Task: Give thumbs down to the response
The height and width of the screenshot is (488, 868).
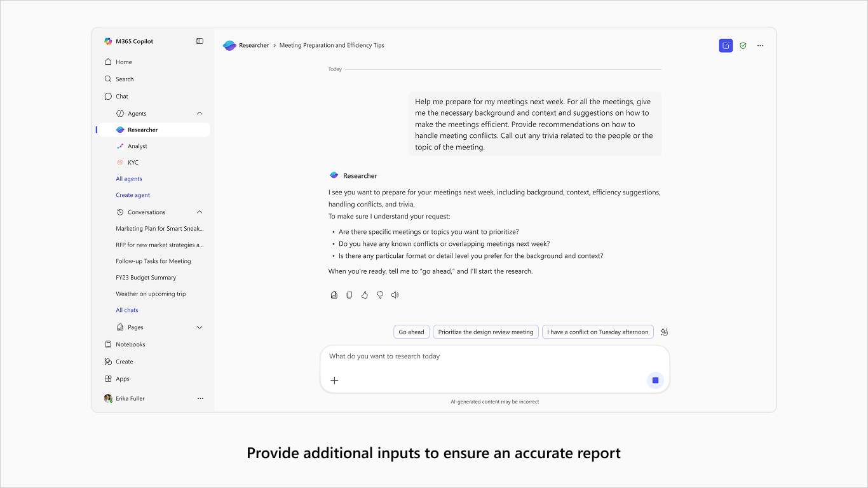Action: click(380, 295)
